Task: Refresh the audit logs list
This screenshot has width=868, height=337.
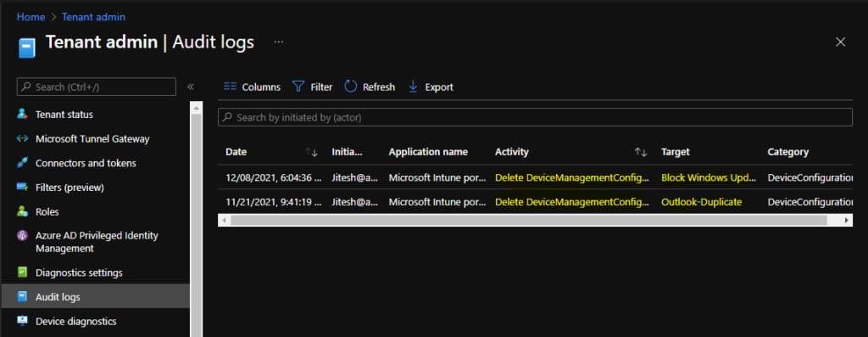Action: [370, 87]
